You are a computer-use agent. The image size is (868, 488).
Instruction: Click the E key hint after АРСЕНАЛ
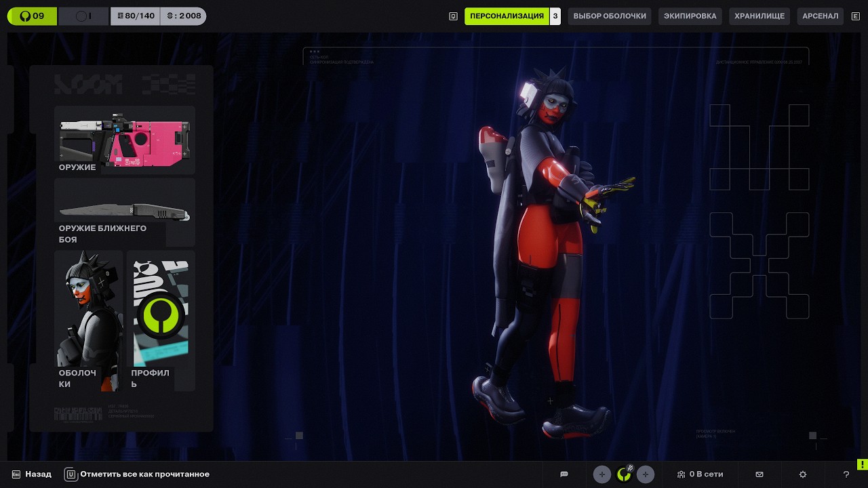pyautogui.click(x=856, y=16)
